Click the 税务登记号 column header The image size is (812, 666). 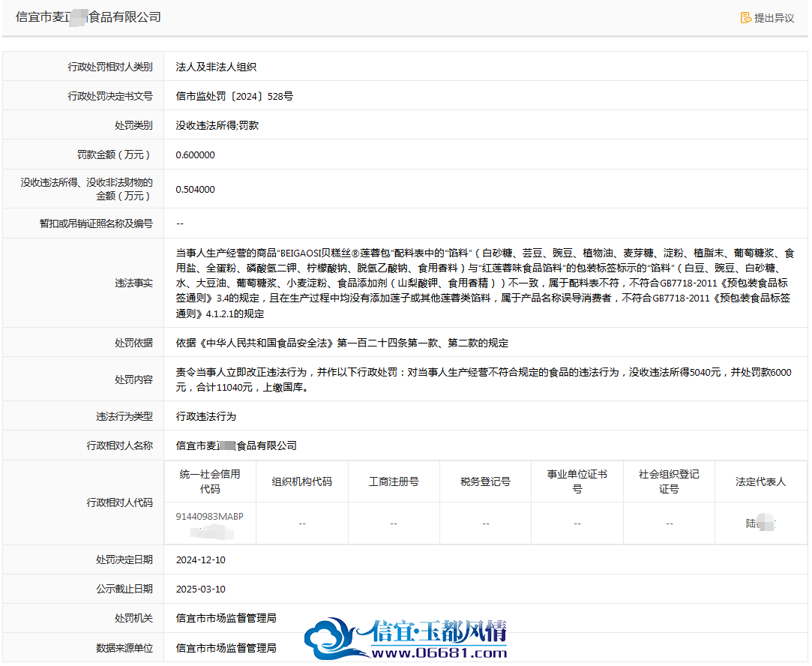[x=485, y=481]
